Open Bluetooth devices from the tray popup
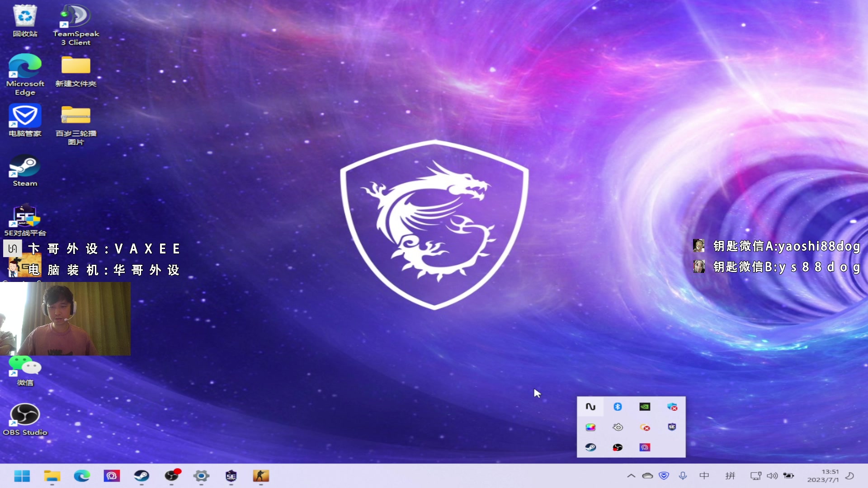Image resolution: width=868 pixels, height=488 pixels. pyautogui.click(x=618, y=407)
